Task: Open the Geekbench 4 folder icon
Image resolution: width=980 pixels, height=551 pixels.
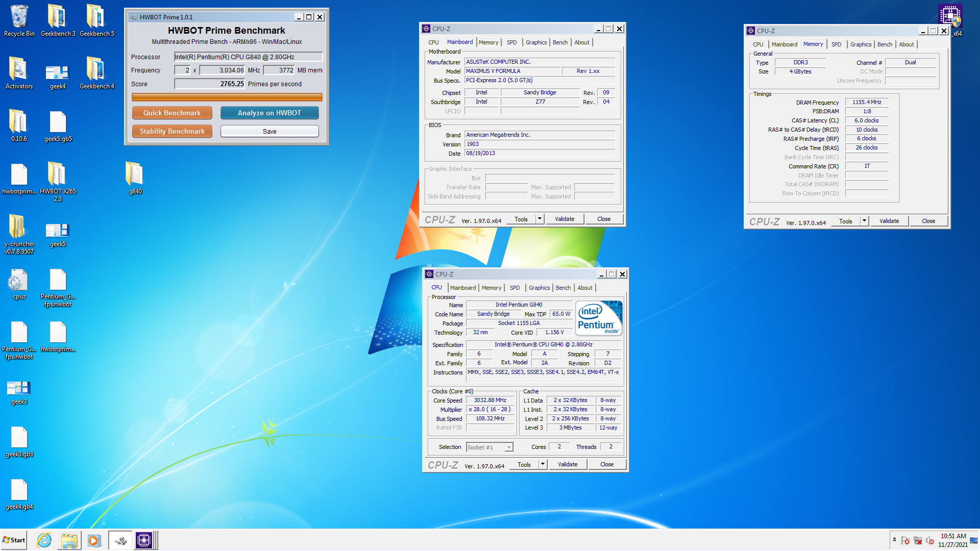Action: pos(96,73)
